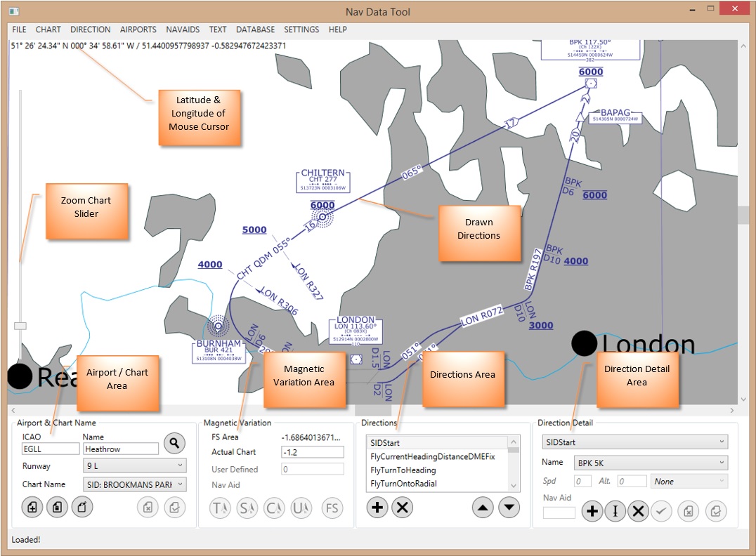Select FlyTurnOntoRadial in the Directions list
Image resolution: width=756 pixels, height=556 pixels.
click(x=437, y=483)
